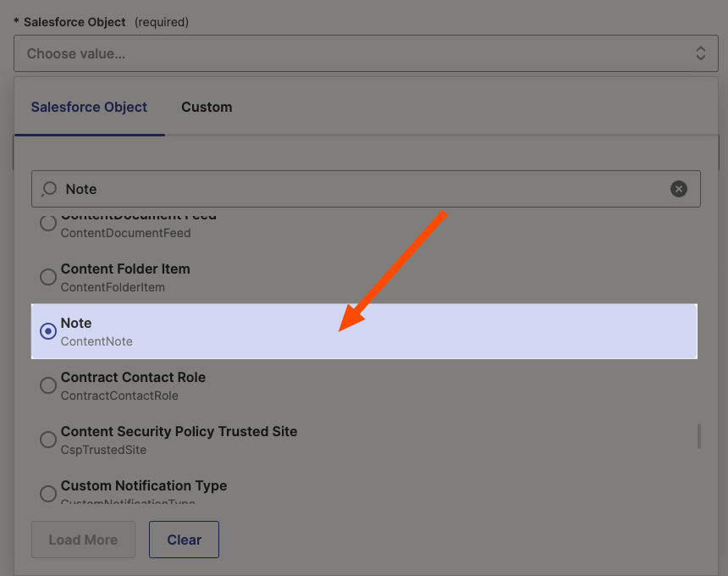Clear the search text with X icon
The height and width of the screenshot is (576, 728).
click(678, 189)
